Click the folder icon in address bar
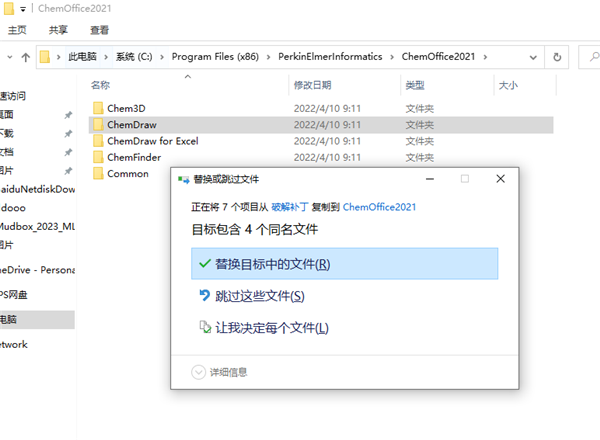 coord(45,57)
